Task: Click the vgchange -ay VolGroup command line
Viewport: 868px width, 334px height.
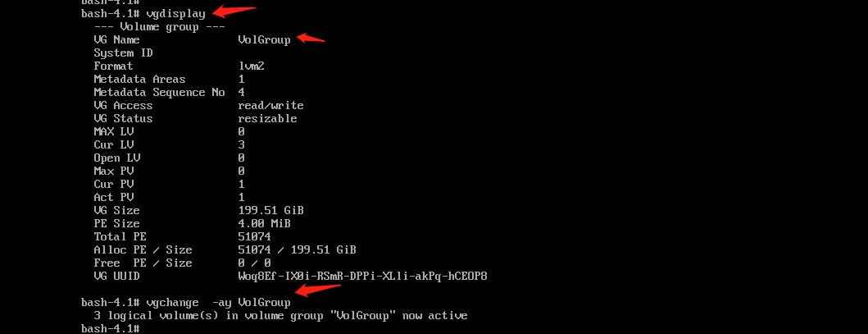Action: pyautogui.click(x=218, y=303)
